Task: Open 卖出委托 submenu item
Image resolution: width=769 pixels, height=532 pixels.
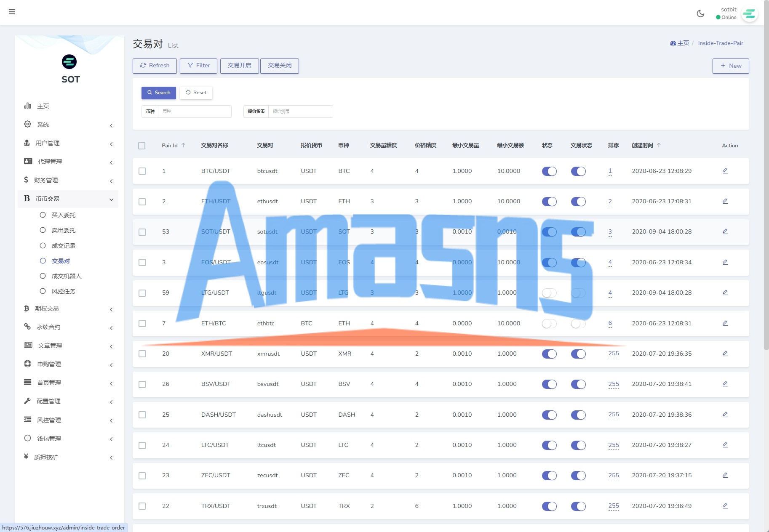Action: click(x=63, y=230)
